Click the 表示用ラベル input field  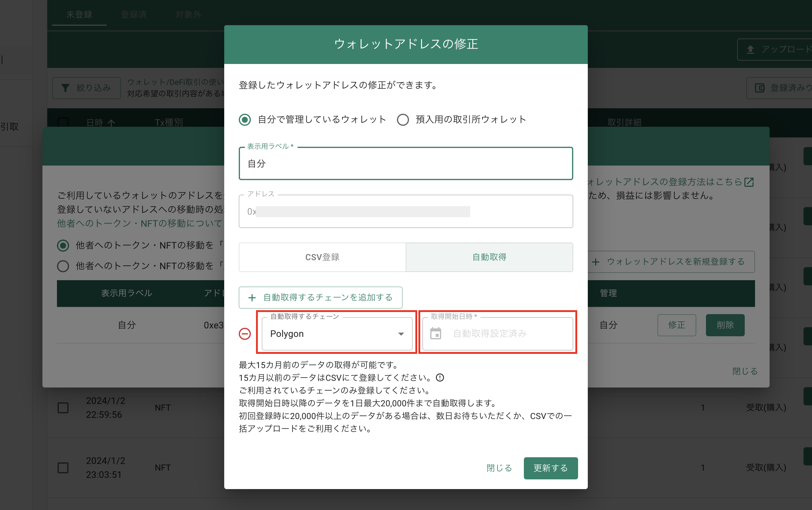(406, 164)
